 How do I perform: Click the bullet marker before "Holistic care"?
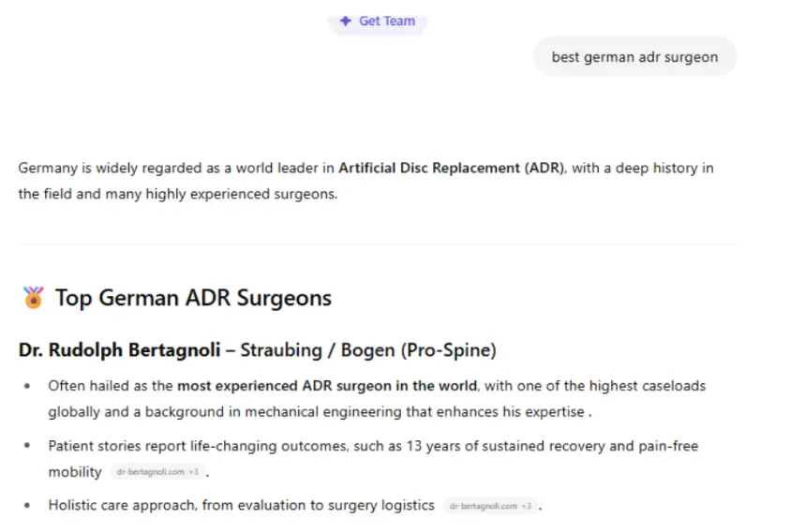pyautogui.click(x=26, y=505)
